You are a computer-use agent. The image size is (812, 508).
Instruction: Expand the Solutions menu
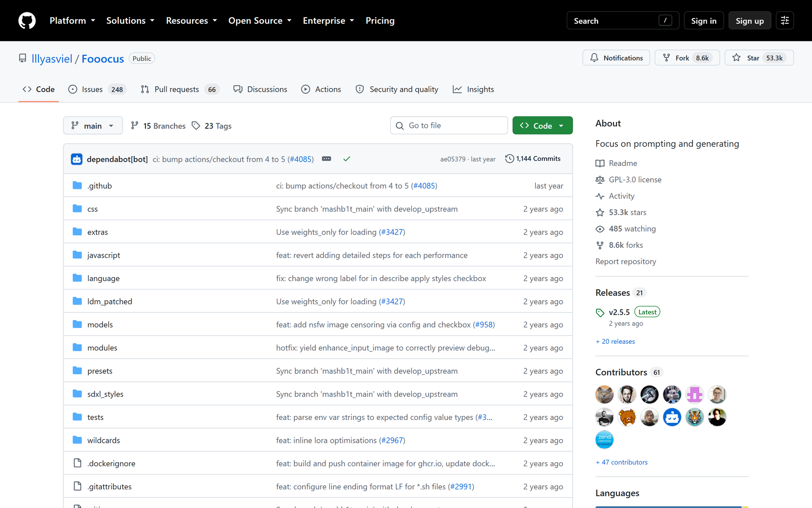[x=130, y=20]
